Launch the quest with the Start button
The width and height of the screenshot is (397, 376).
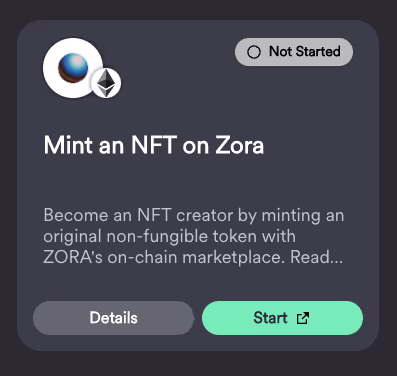(282, 318)
